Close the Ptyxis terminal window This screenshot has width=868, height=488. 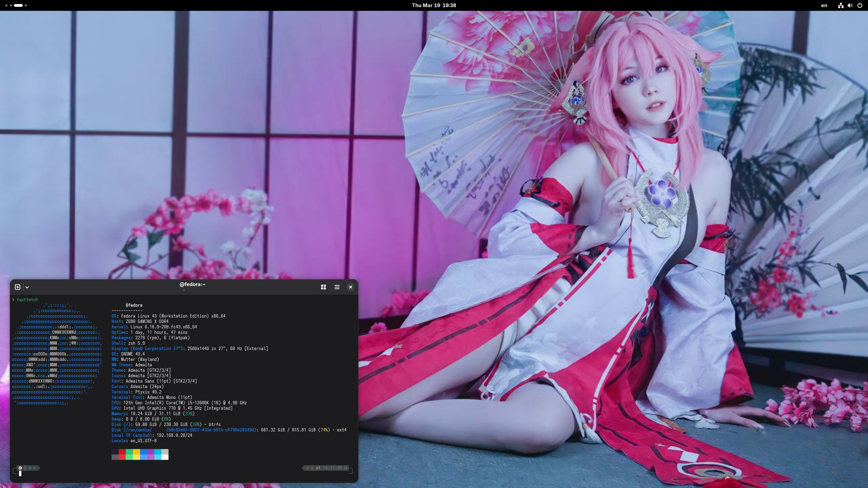350,287
